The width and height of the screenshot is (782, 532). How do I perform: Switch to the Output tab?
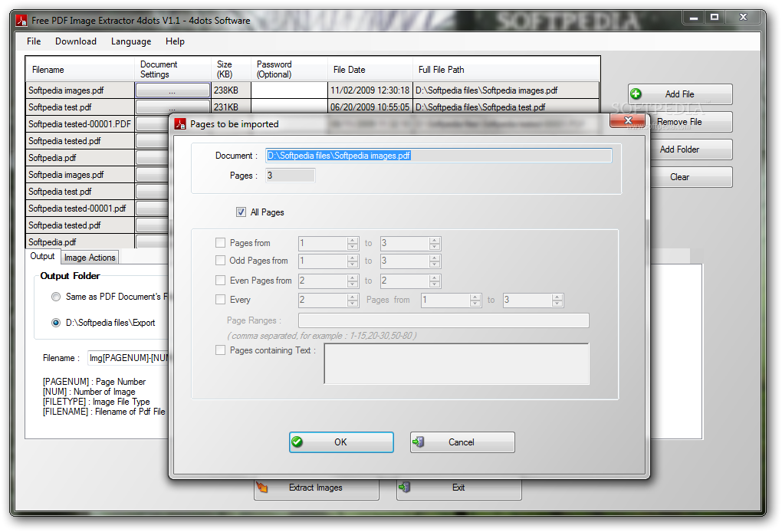[x=42, y=256]
